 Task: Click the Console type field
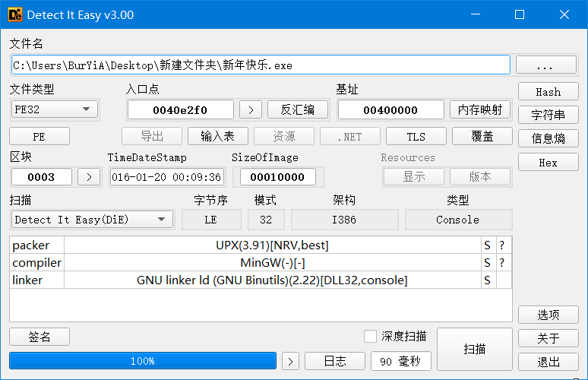point(458,220)
